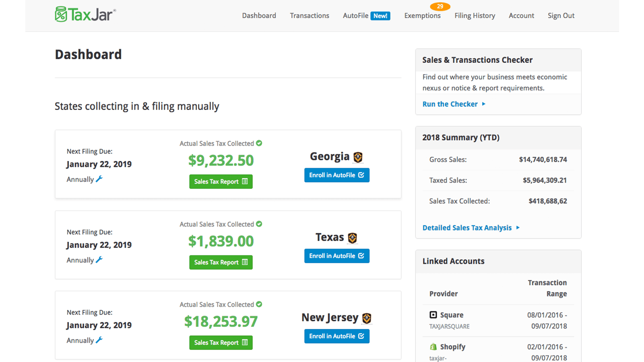Click the Sign Out menu item
Screen dimensions: 644x362
click(x=561, y=15)
